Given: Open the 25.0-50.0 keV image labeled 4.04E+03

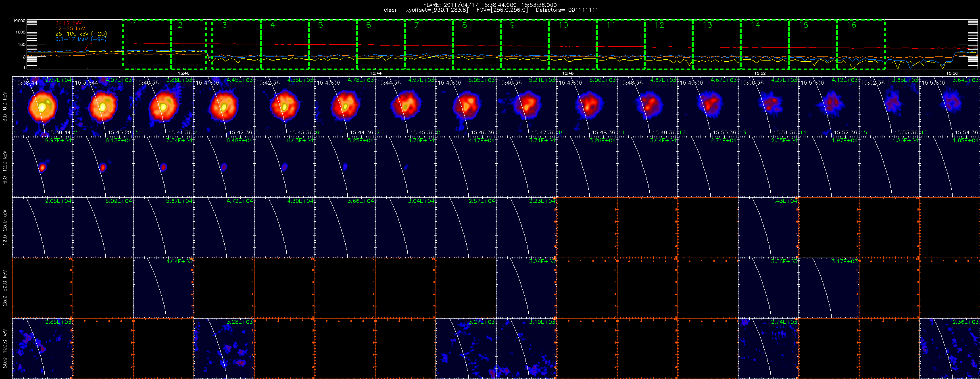Looking at the screenshot, I should [x=163, y=288].
